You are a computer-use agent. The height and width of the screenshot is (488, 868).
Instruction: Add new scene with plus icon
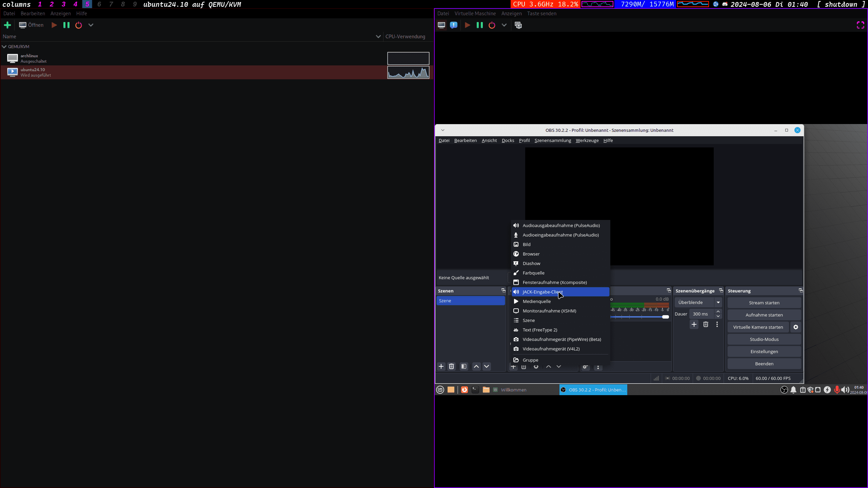[441, 366]
